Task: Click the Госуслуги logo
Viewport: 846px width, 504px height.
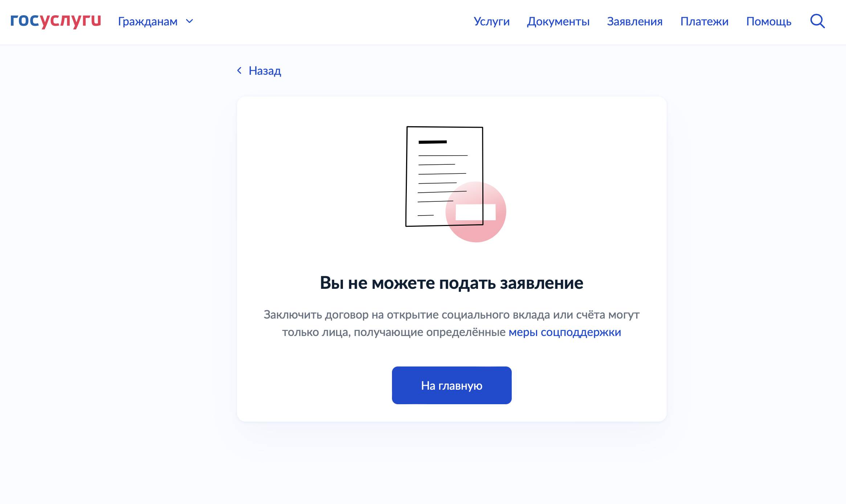Action: (56, 21)
